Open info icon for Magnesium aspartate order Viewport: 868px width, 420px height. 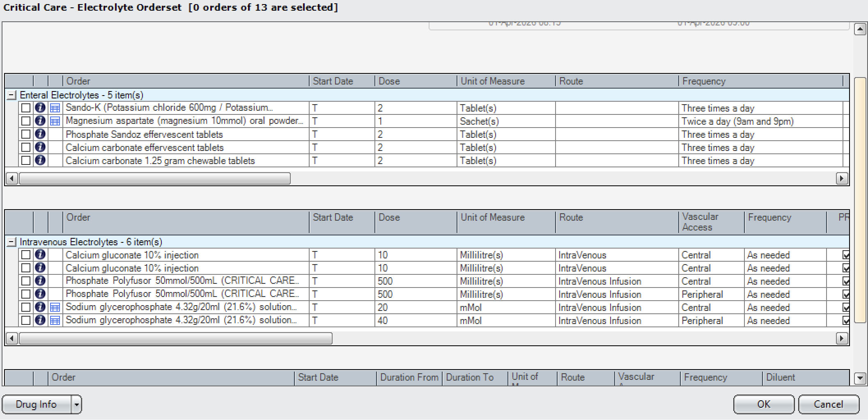[x=40, y=121]
